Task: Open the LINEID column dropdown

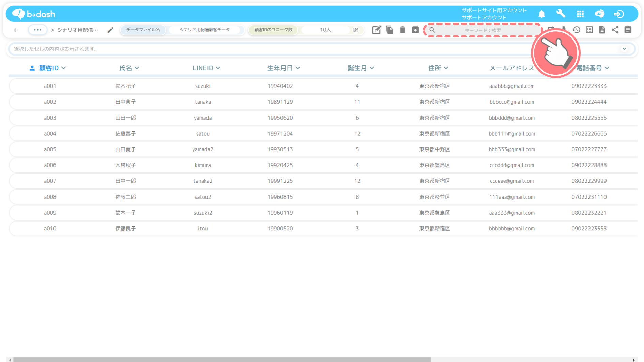Action: pos(218,68)
